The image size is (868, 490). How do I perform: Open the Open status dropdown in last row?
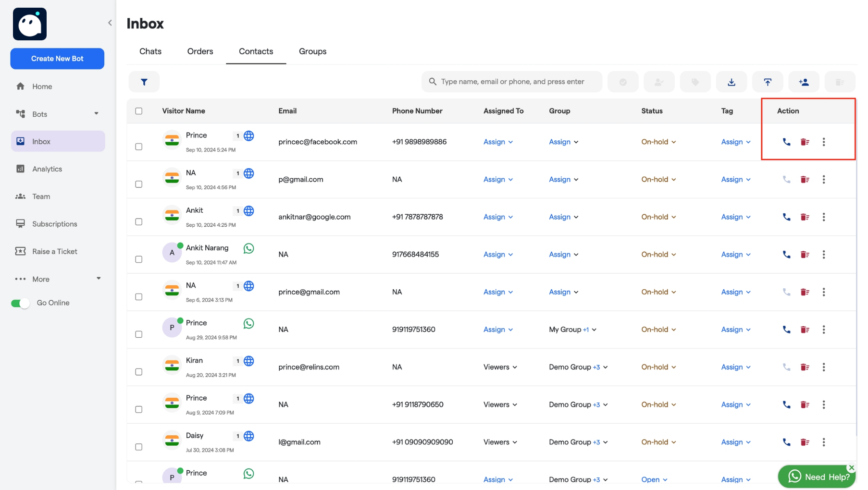[655, 479]
